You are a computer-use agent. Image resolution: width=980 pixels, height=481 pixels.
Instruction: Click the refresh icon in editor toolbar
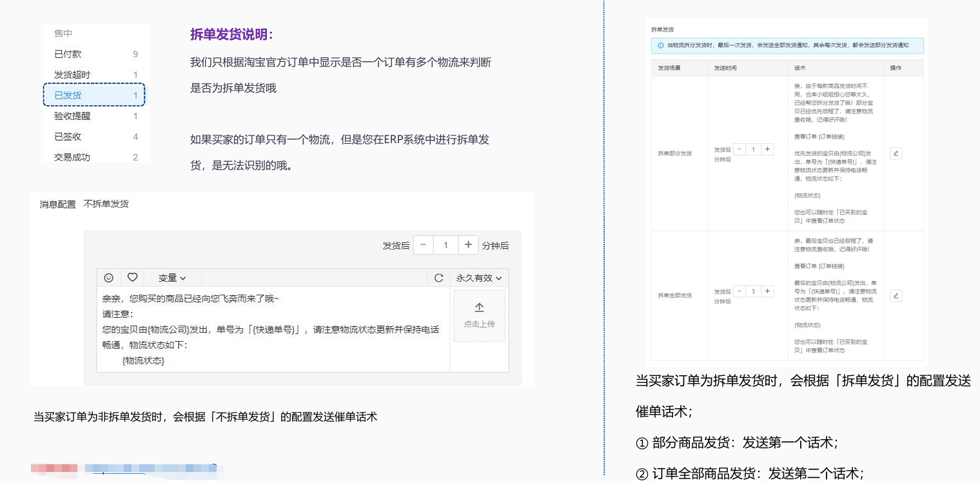click(x=438, y=278)
